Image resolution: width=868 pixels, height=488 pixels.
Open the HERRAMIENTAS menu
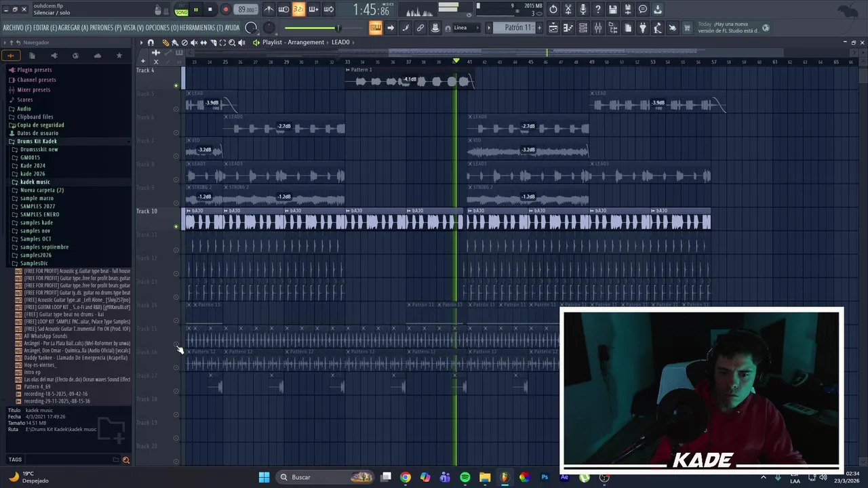pos(201,28)
